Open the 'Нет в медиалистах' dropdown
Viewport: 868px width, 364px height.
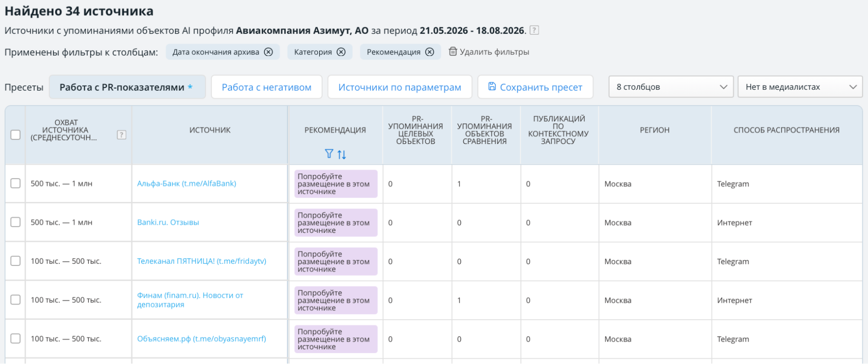[800, 87]
